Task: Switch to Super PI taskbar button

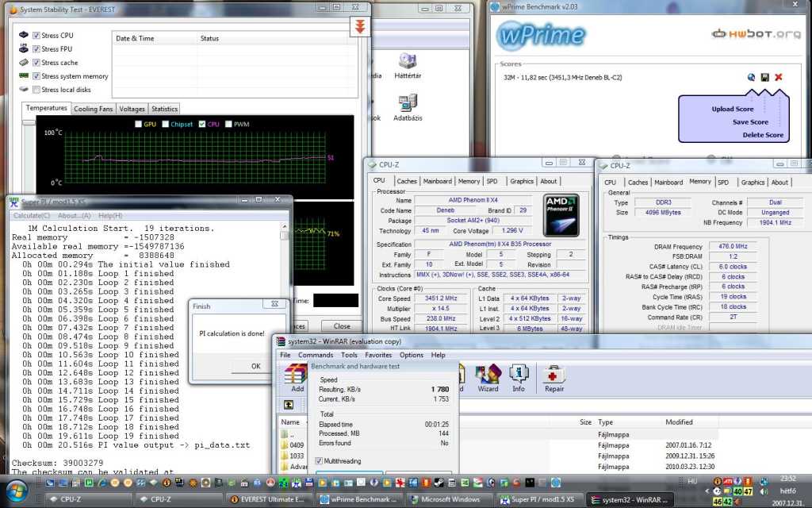Action: point(538,499)
